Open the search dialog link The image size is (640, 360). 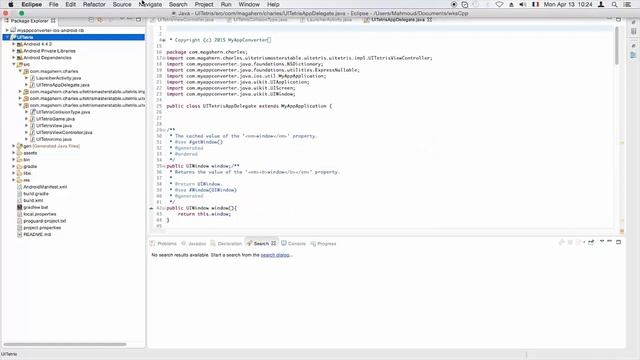click(x=275, y=255)
